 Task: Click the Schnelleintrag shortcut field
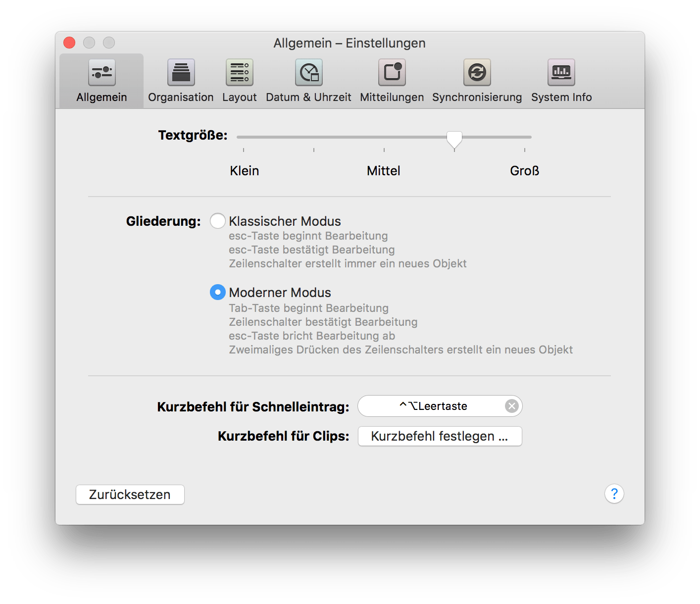click(x=431, y=406)
